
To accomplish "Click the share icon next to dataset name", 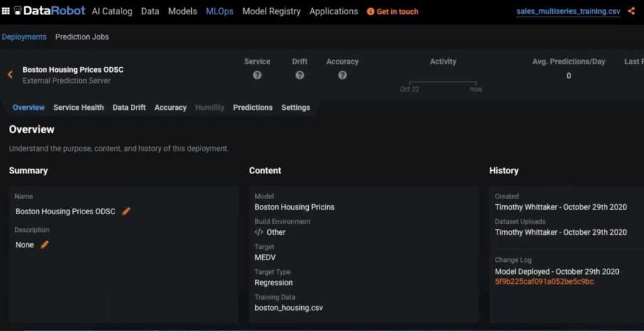I will pyautogui.click(x=631, y=11).
